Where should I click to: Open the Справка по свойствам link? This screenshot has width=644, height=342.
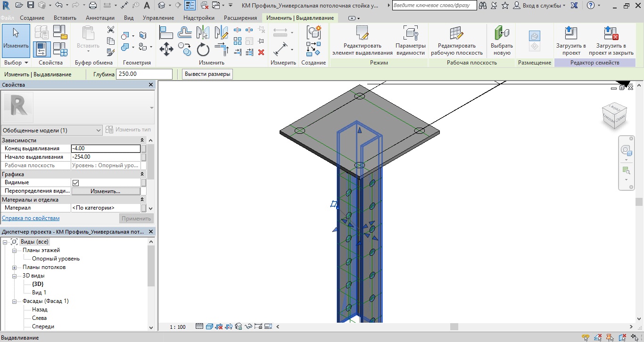(31, 218)
